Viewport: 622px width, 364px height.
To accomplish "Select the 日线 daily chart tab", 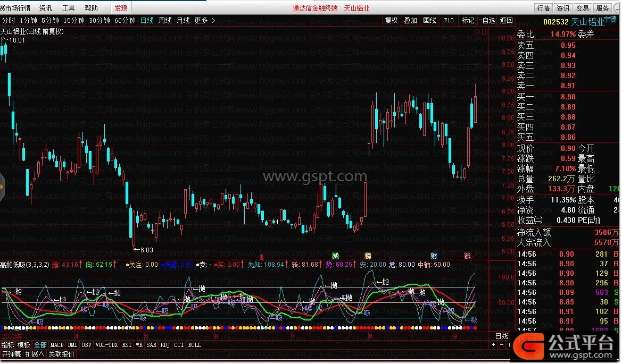I will coord(147,20).
